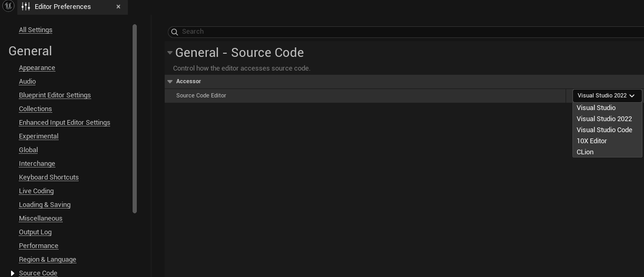Click the 'Control how the editor accesses source code.' text
This screenshot has height=277, width=644.
point(241,68)
